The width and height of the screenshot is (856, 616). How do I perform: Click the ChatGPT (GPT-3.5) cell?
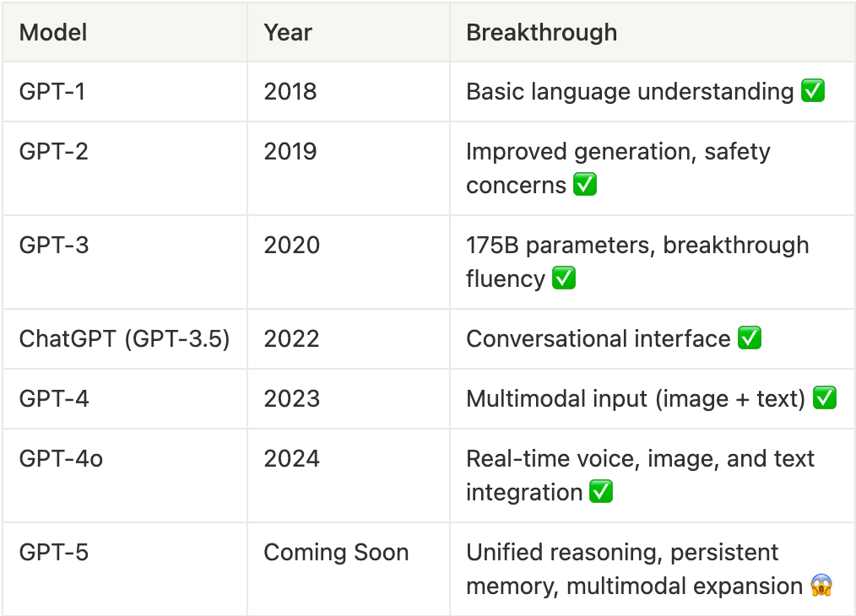click(124, 339)
